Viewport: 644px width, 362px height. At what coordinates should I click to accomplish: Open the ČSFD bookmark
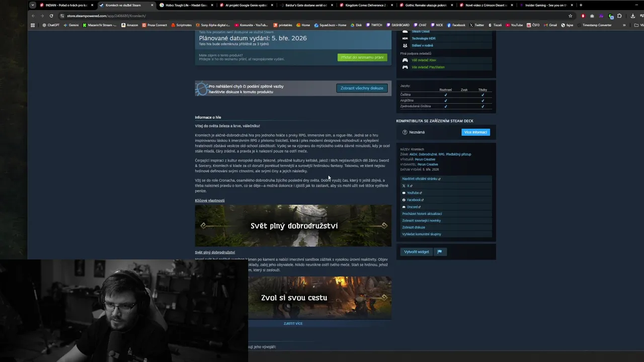533,25
